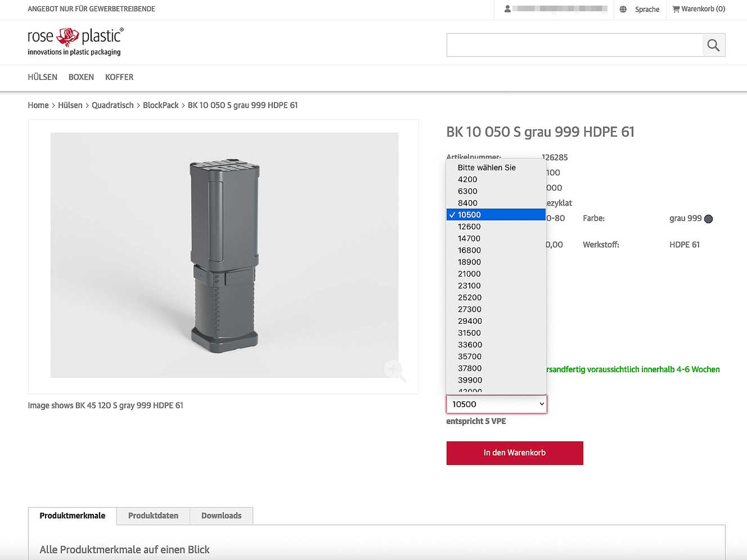747x560 pixels.
Task: Select 31500 in the quantity list
Action: click(496, 333)
